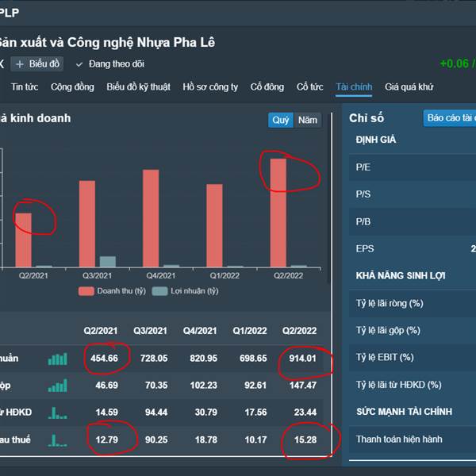Select the Tài chính tab

tap(354, 87)
